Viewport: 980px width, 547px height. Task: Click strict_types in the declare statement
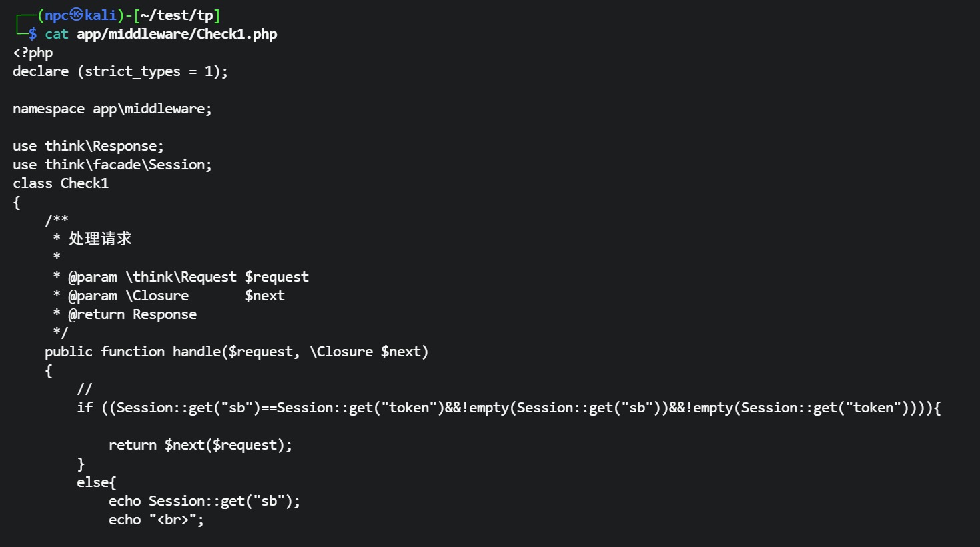point(132,71)
